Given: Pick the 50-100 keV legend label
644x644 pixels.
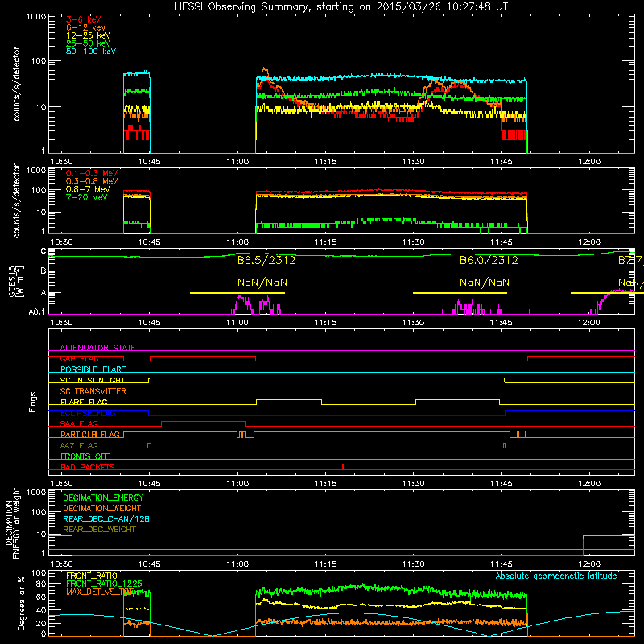Looking at the screenshot, I should [91, 52].
